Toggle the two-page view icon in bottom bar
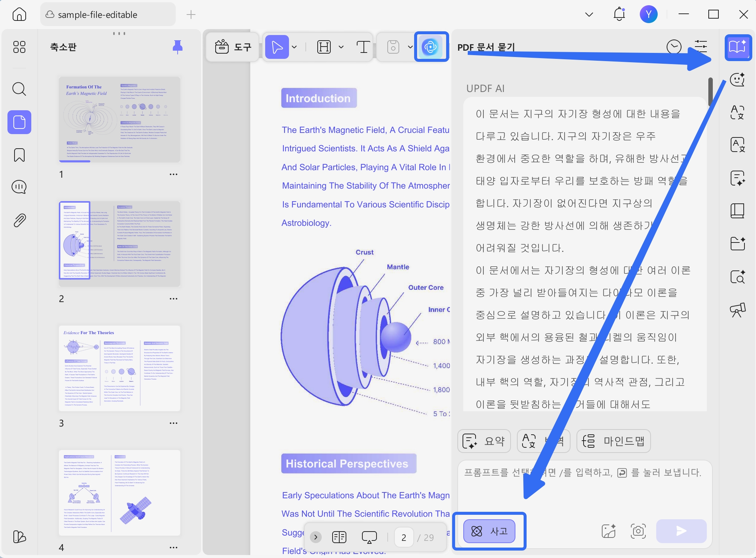756x558 pixels. point(339,537)
